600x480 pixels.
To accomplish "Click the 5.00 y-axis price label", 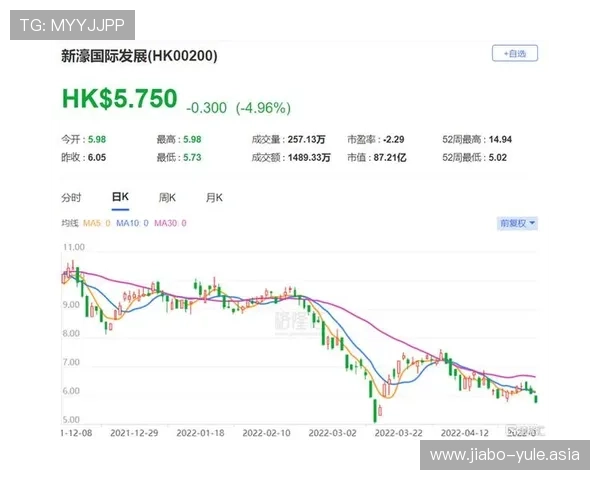I will (x=71, y=420).
